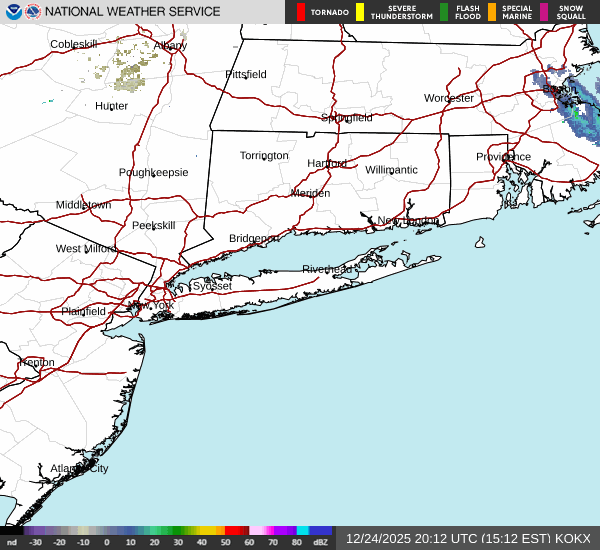This screenshot has width=600, height=550.
Task: Click the Riverhead label on Long Island
Action: (x=327, y=270)
